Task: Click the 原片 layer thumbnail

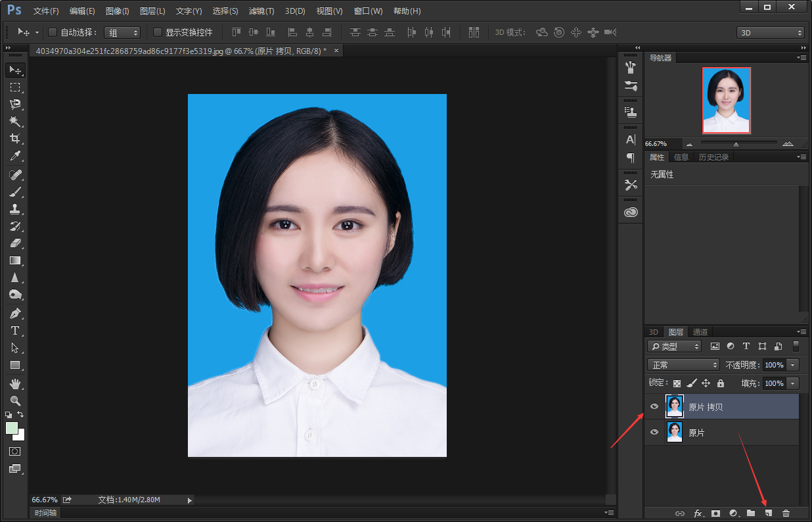Action: [x=675, y=432]
